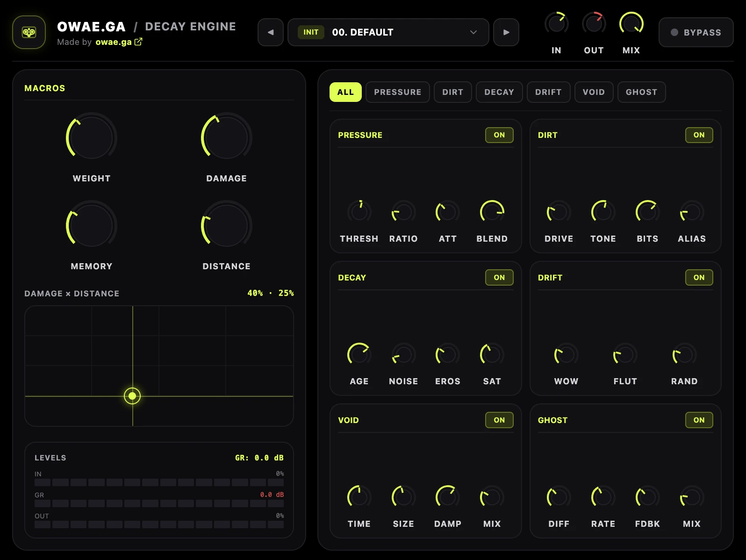This screenshot has height=560, width=746.
Task: Click the FLUT knob in DRIFT
Action: pos(625,355)
